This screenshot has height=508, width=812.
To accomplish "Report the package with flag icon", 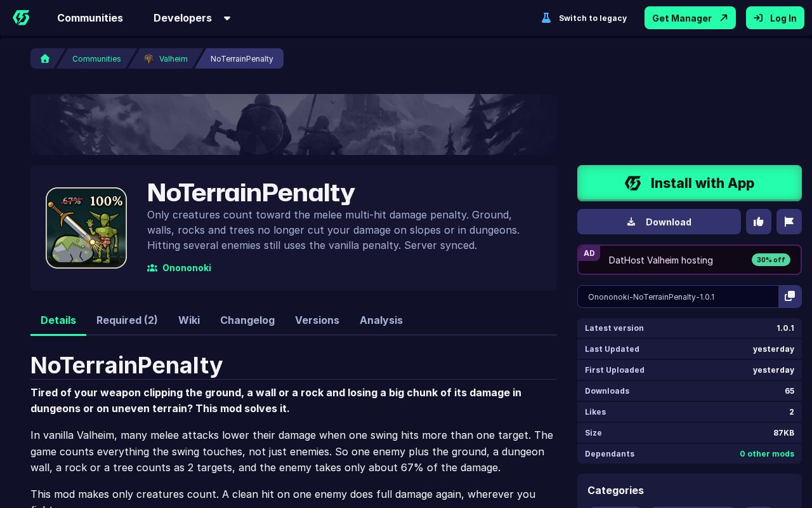I will click(789, 222).
